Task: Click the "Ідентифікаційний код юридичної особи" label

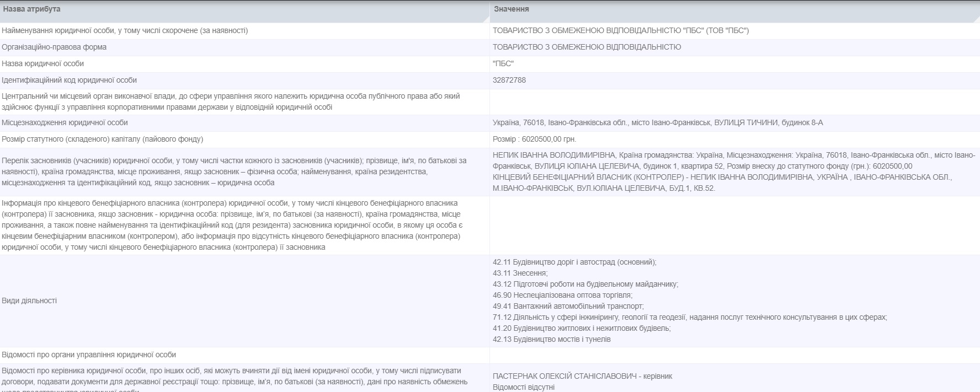Action: coord(69,80)
